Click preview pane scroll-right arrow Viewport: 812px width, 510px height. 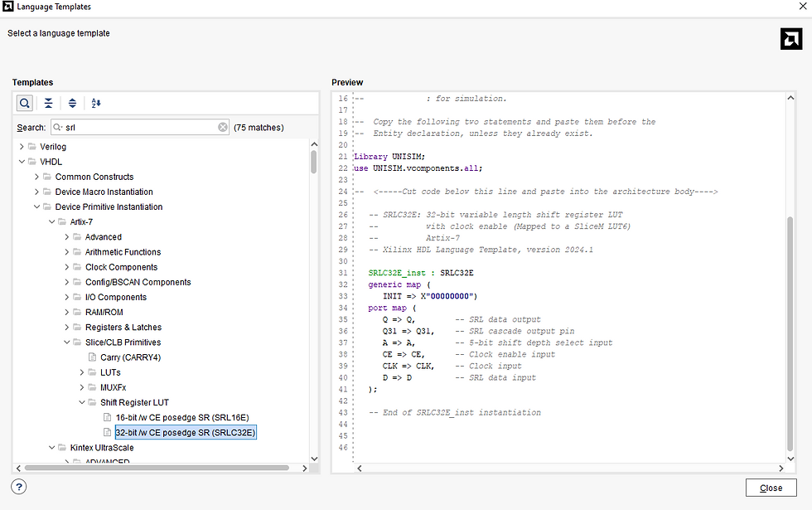click(x=781, y=468)
